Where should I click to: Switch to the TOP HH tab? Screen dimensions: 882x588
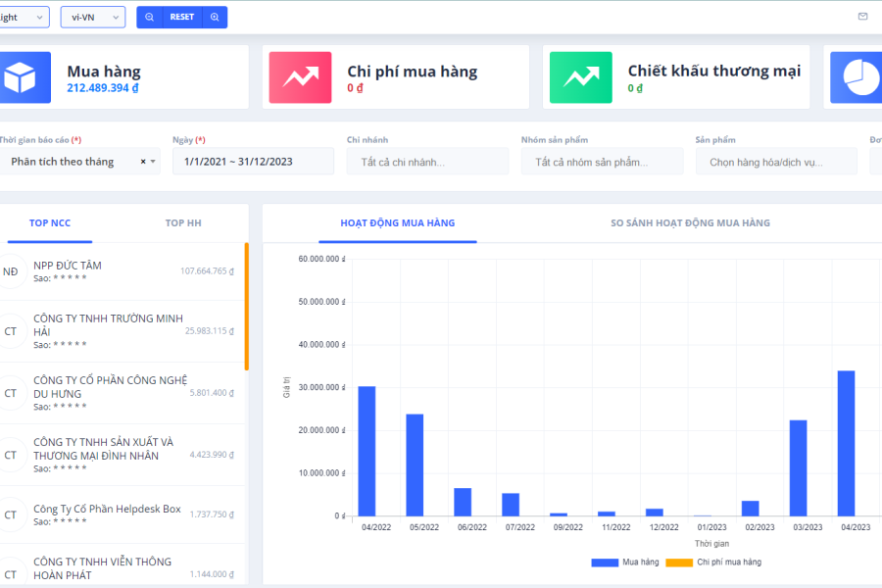[183, 223]
